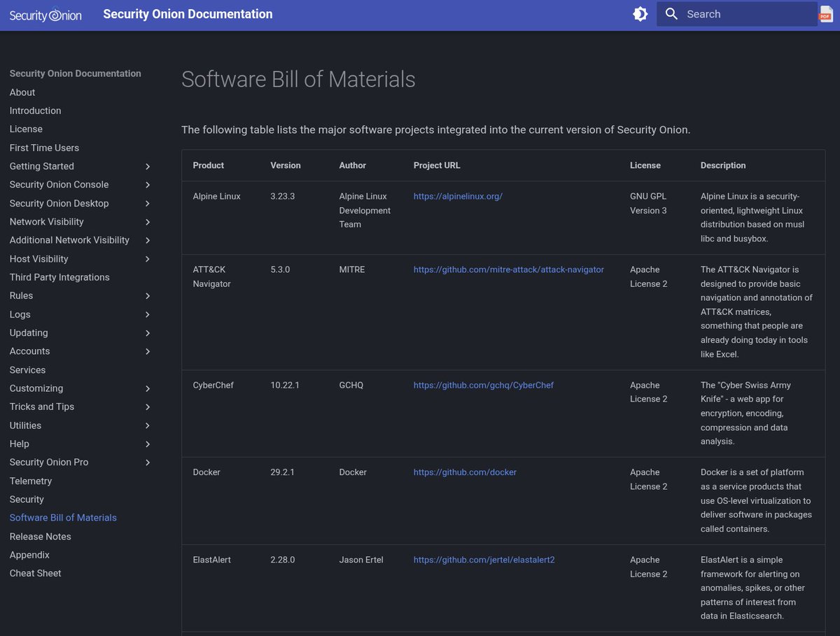Click the Security Onion Documentation sidebar heading

click(75, 73)
